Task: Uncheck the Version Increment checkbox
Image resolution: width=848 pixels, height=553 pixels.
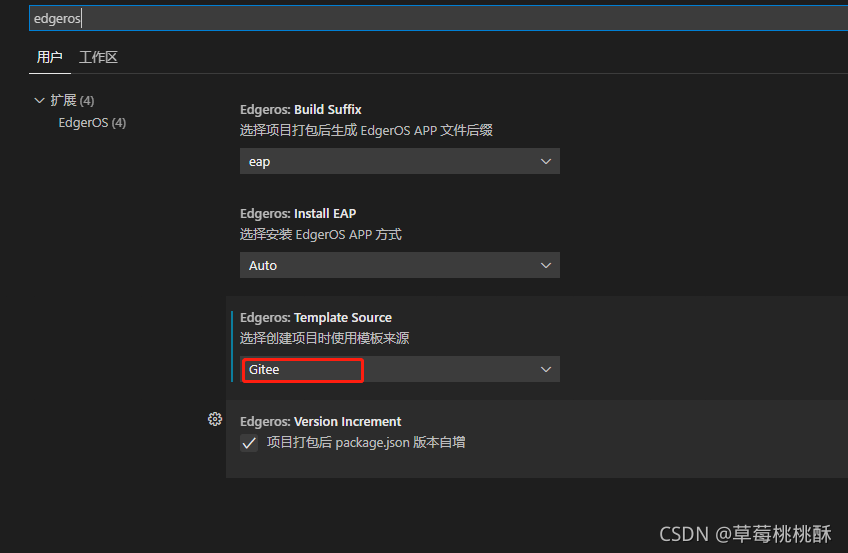Action: (249, 443)
